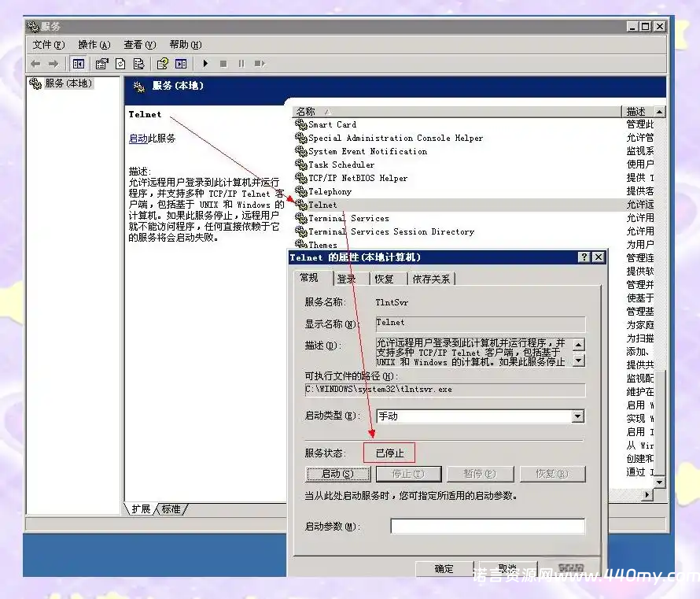Image resolution: width=700 pixels, height=599 pixels.
Task: Click the Refresh toolbar icon
Action: [x=120, y=64]
